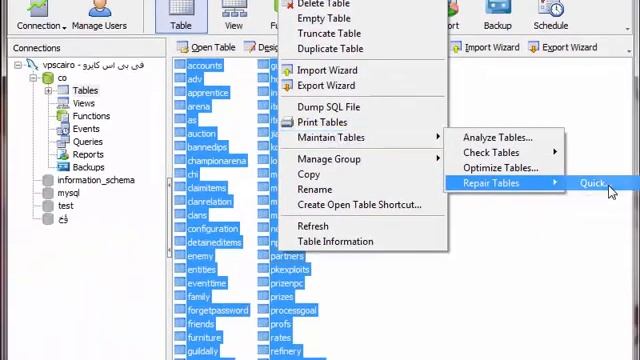Select the detaineditems table

214,242
